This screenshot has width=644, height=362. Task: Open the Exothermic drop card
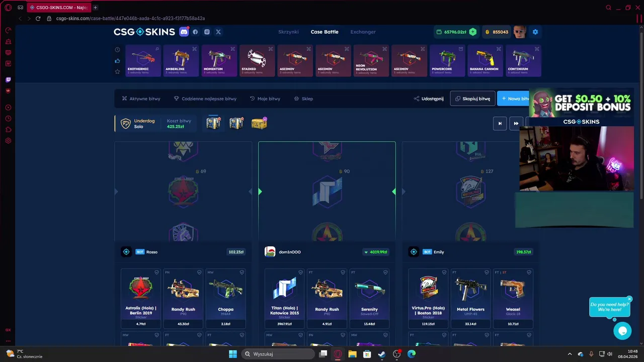click(x=143, y=61)
